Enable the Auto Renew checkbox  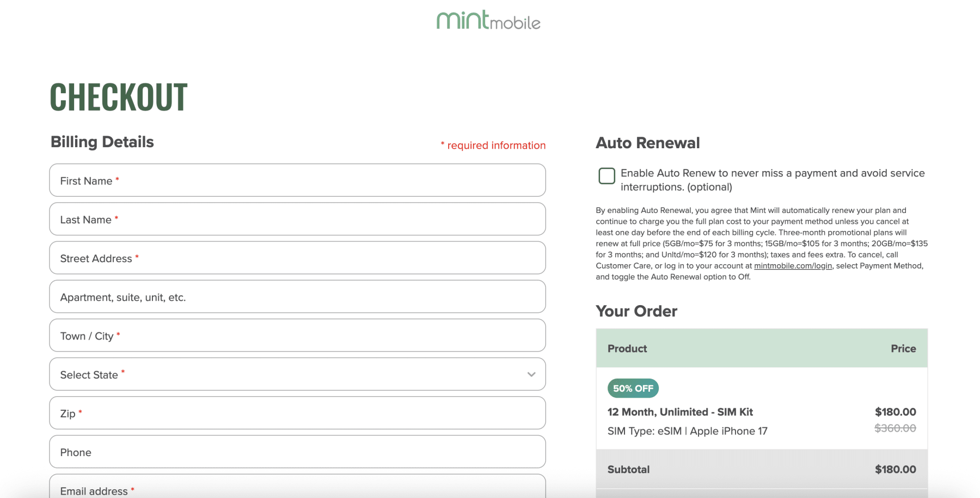pyautogui.click(x=606, y=175)
